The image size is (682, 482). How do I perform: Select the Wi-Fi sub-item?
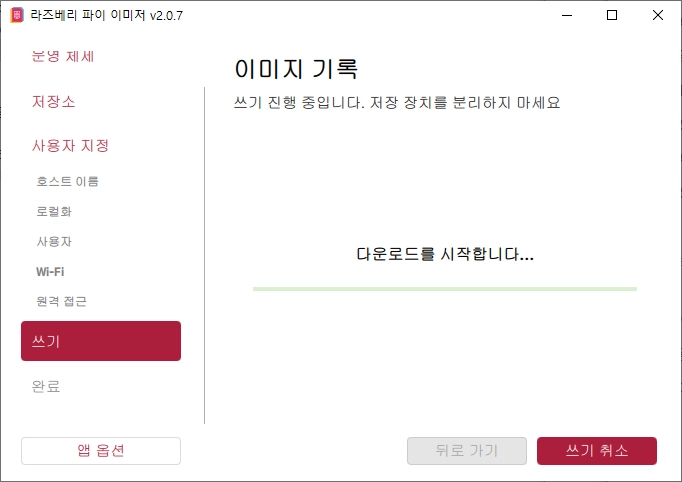coord(50,272)
